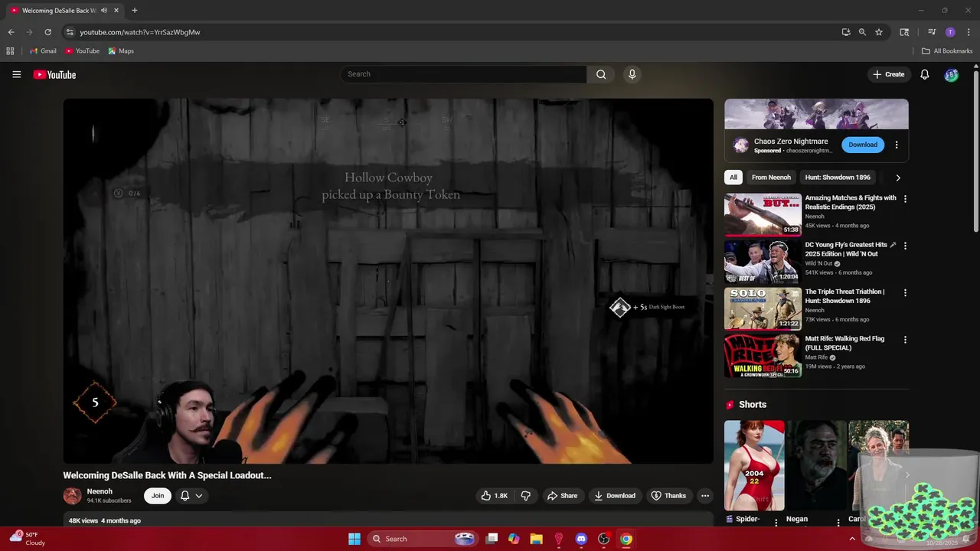The image size is (980, 551).
Task: Open a new browser tab
Action: click(x=134, y=11)
